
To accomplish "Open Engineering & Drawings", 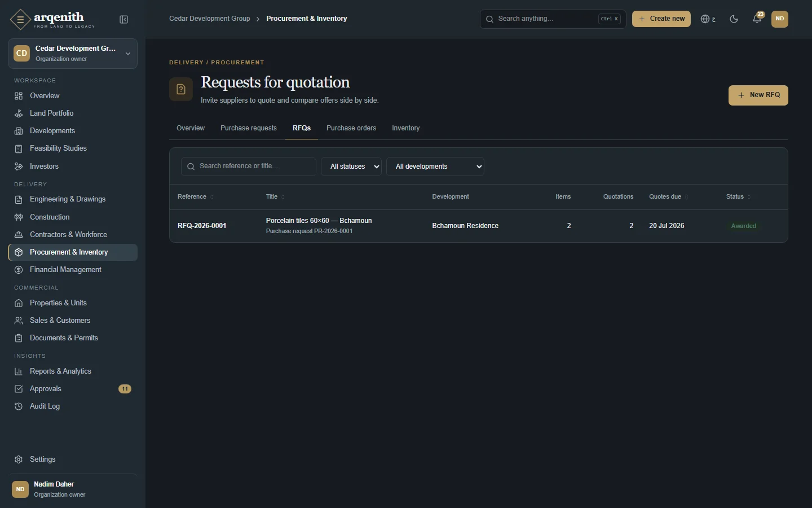I will point(73,199).
